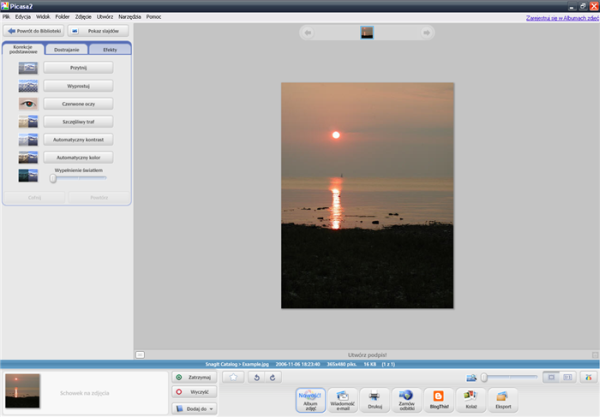
Task: Click the Wypełnienie światłem slider handle
Action: (53, 178)
